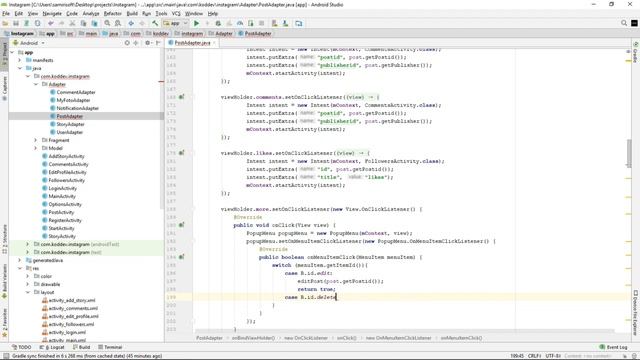The height and width of the screenshot is (360, 640).
Task: Open the Refactor menu
Action: pos(113,13)
